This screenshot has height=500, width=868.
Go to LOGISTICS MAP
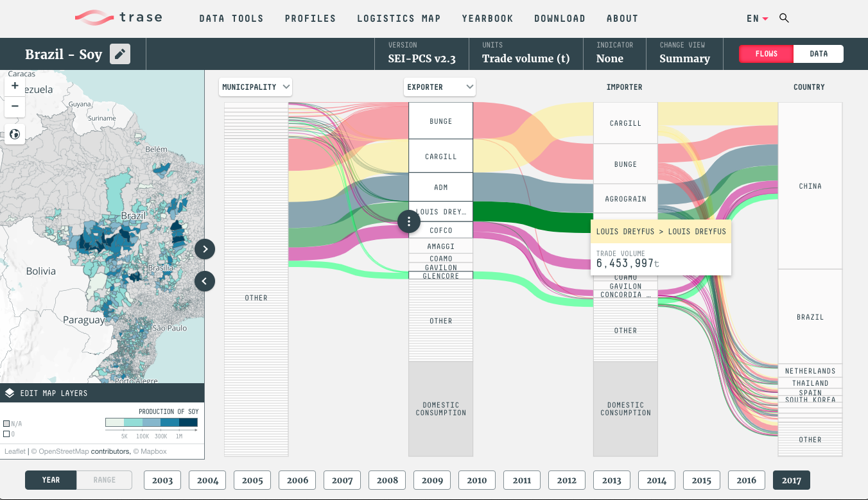click(x=399, y=19)
